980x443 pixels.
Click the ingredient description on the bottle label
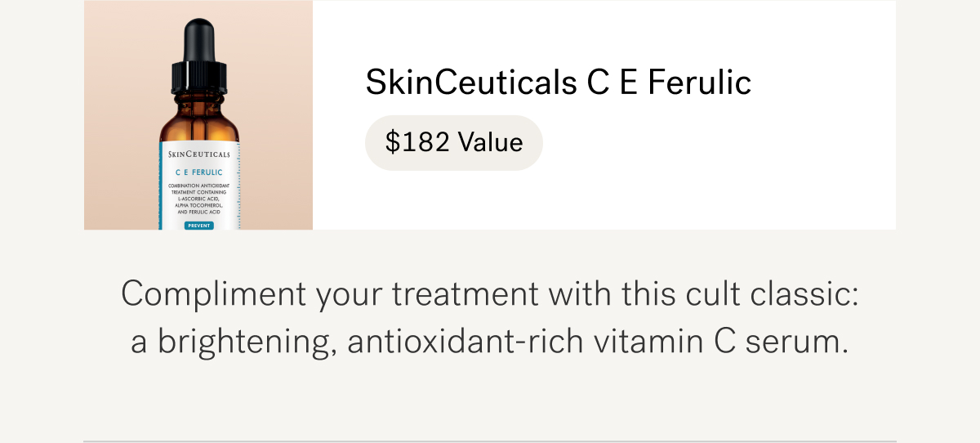point(198,199)
